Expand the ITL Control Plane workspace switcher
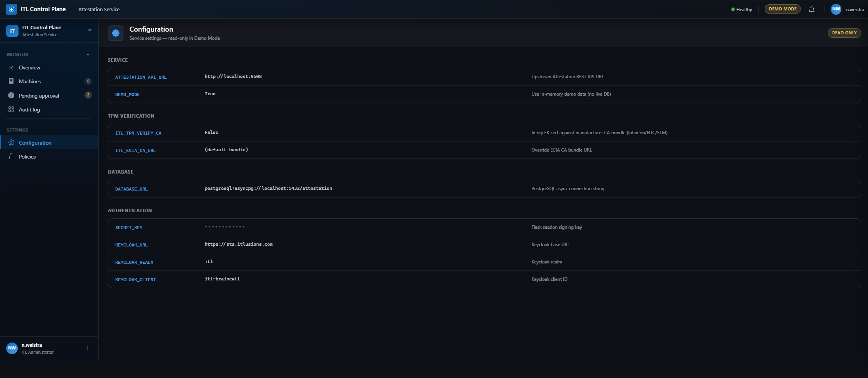 (x=90, y=30)
